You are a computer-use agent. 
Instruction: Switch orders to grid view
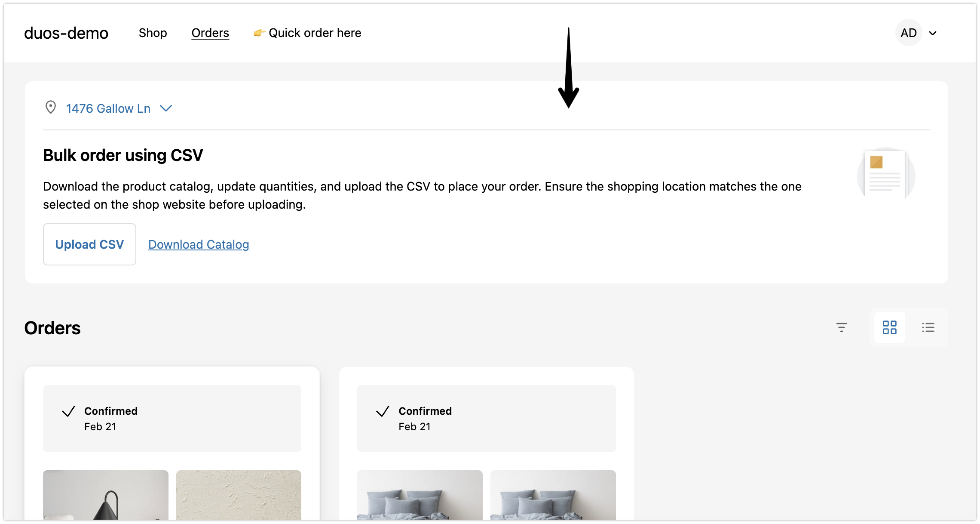(x=889, y=327)
